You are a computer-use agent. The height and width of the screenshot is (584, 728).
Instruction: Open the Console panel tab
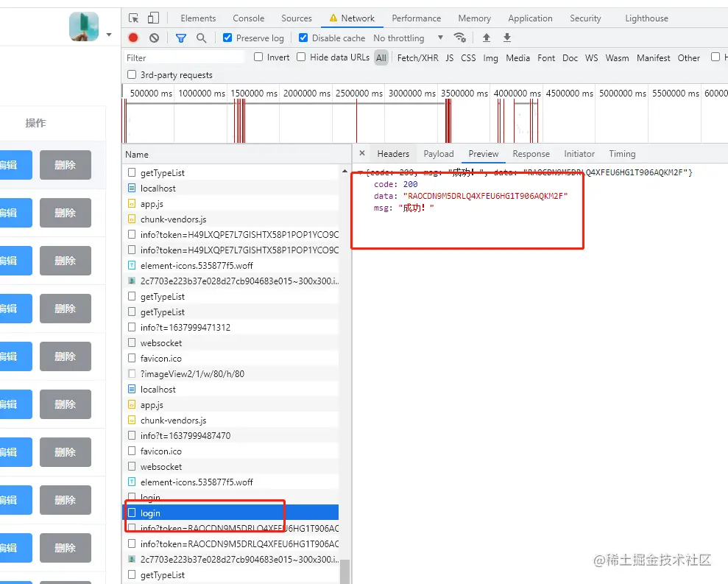(248, 18)
